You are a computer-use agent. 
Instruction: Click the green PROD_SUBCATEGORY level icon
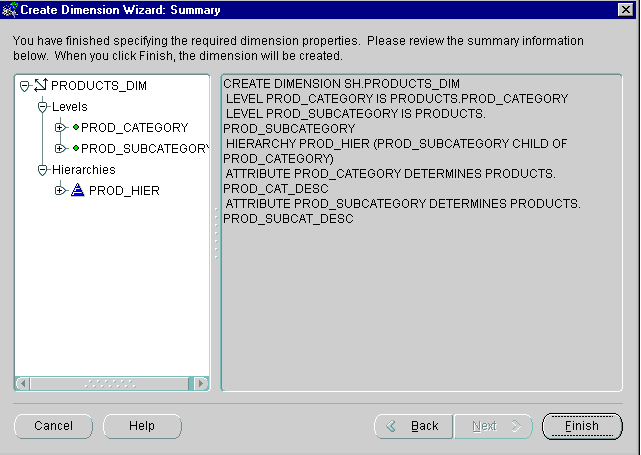pyautogui.click(x=75, y=149)
